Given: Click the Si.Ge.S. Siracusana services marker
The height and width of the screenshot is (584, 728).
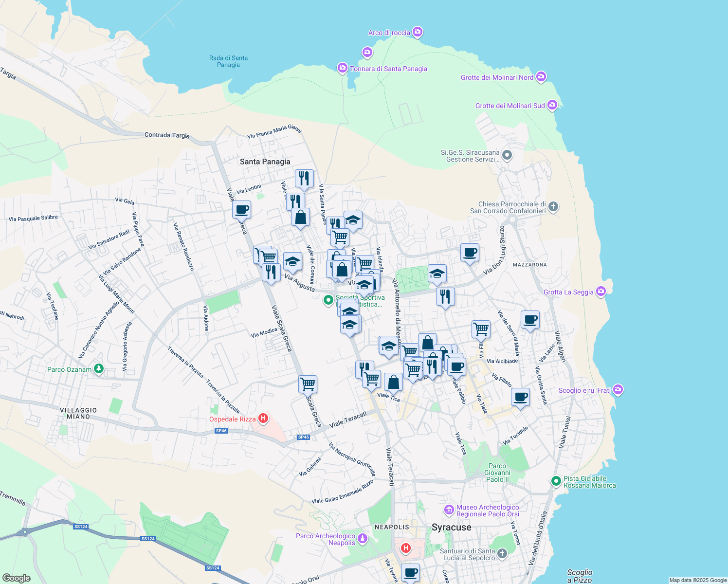Looking at the screenshot, I should (507, 155).
